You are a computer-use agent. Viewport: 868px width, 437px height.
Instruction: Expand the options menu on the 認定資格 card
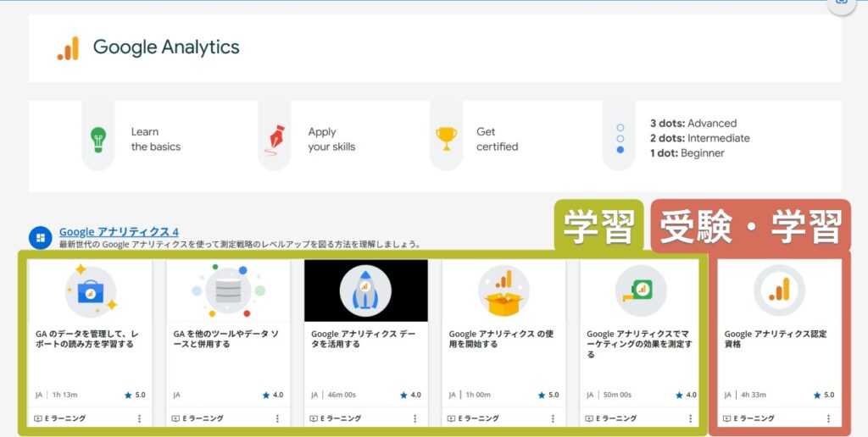click(x=828, y=418)
